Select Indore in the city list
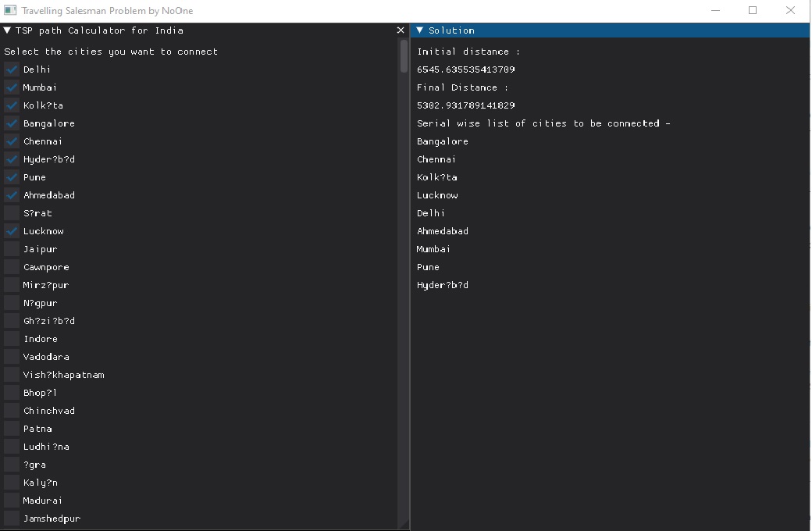 [x=10, y=339]
